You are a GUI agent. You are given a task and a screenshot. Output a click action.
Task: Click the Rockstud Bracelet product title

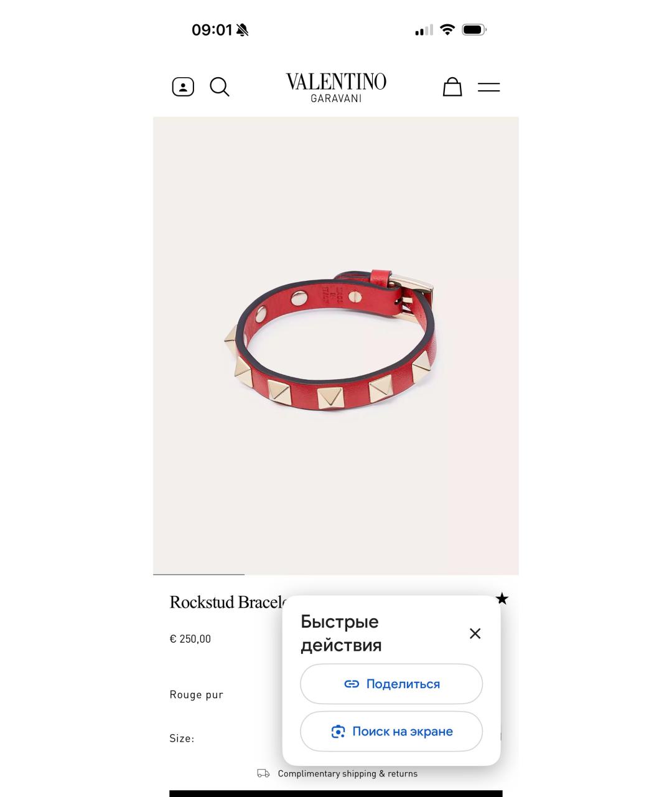click(228, 602)
